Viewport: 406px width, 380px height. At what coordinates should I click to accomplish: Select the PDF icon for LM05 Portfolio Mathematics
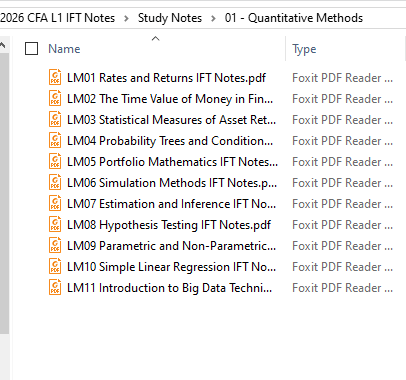(55, 161)
